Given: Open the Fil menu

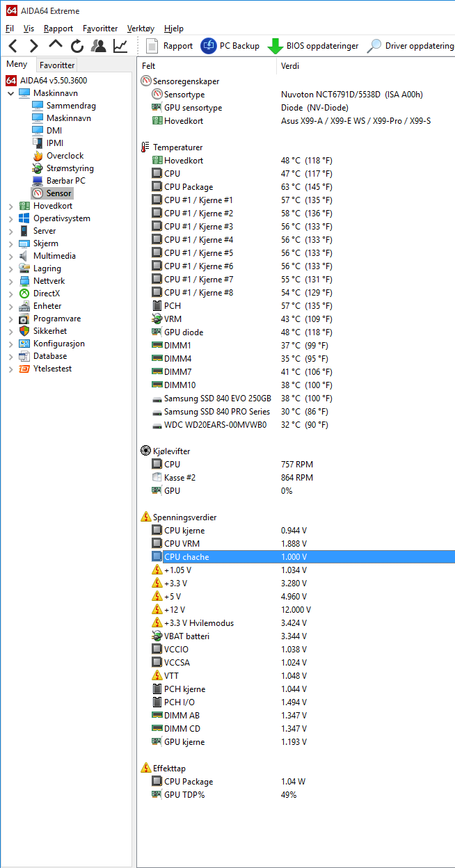Looking at the screenshot, I should (9, 29).
